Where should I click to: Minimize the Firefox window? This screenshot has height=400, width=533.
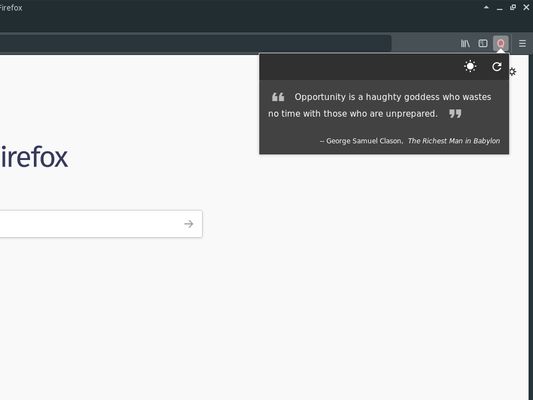(499, 8)
